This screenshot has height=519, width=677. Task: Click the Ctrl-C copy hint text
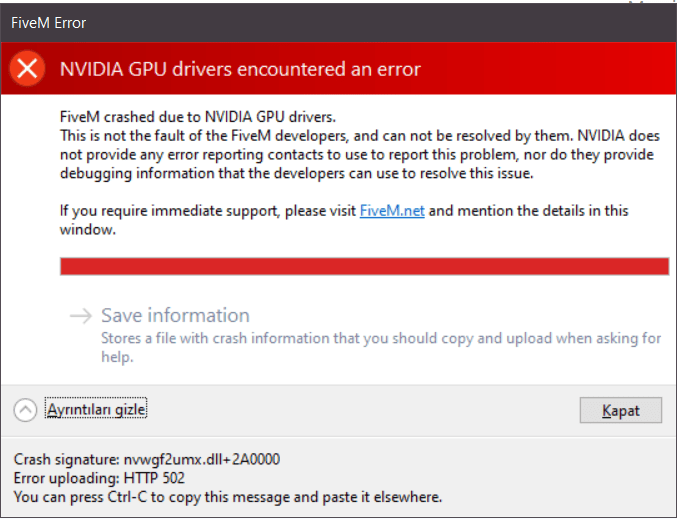(x=227, y=496)
